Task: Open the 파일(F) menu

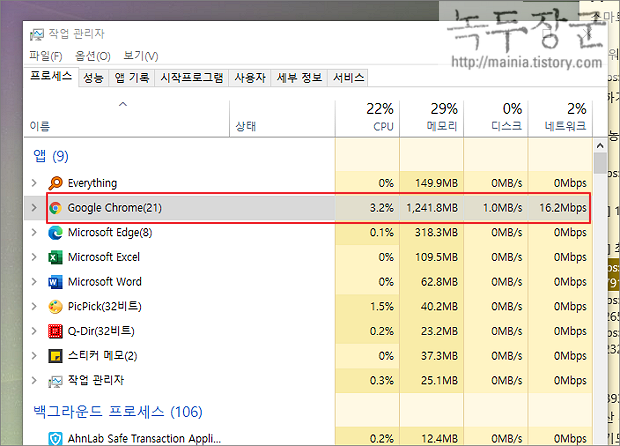Action: (46, 56)
